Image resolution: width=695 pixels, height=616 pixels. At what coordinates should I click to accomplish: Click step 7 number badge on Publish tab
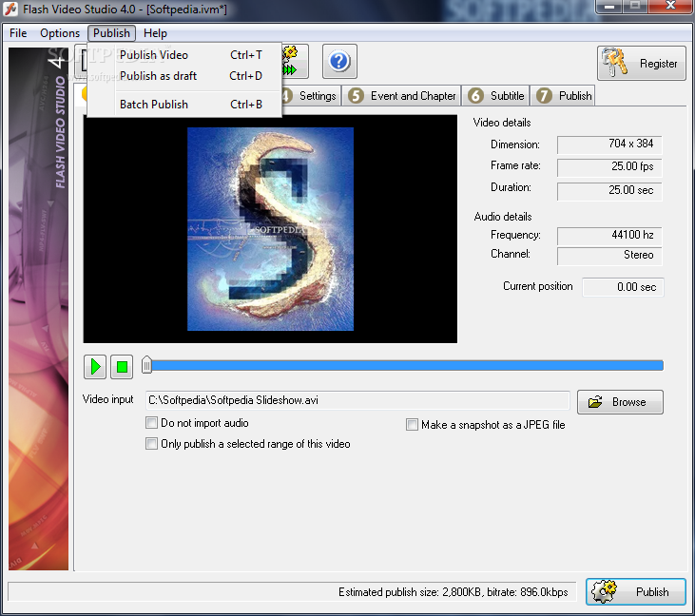click(544, 96)
